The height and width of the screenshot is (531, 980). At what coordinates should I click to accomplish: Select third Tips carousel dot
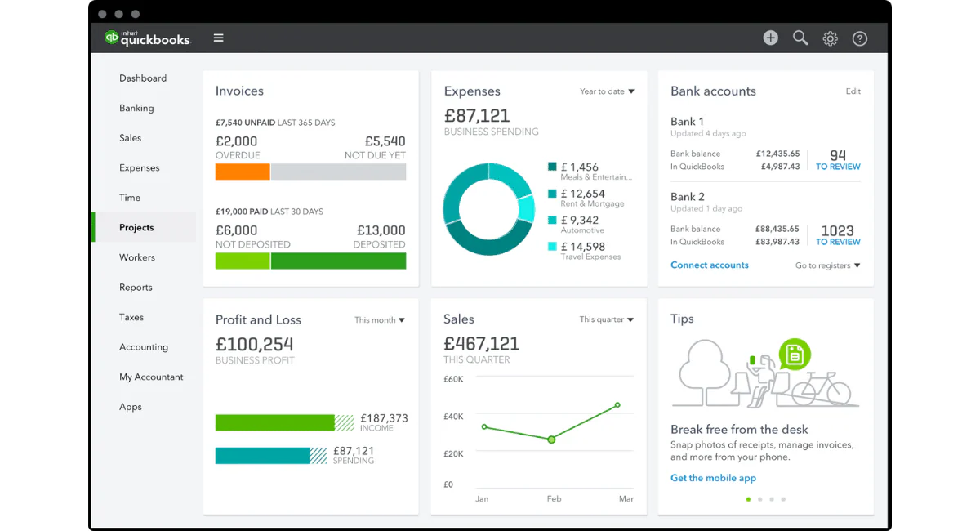[771, 499]
